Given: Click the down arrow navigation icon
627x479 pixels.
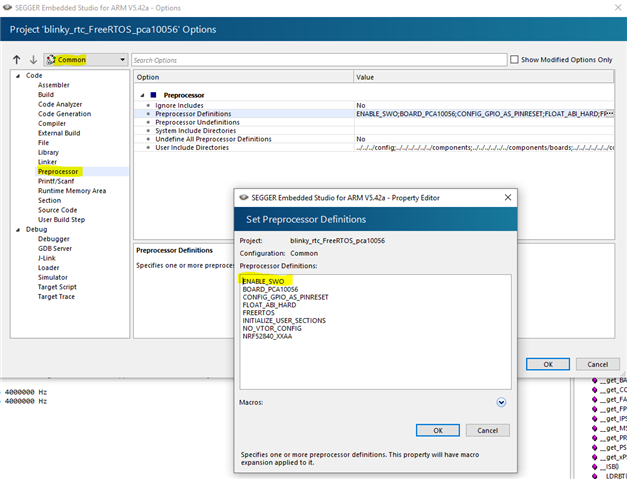Looking at the screenshot, I should tap(33, 60).
